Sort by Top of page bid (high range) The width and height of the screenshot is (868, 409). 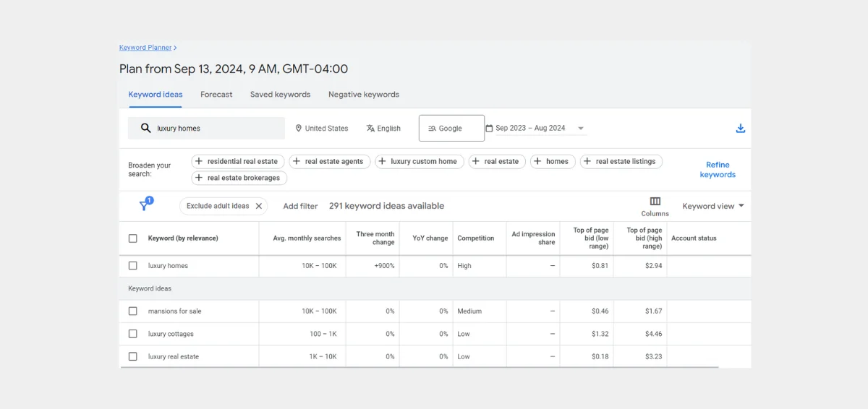644,238
